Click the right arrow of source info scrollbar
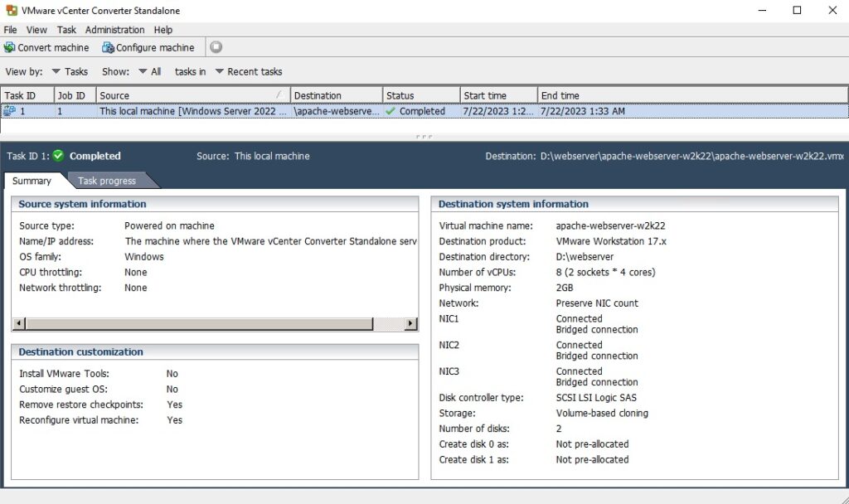Viewport: 849px width, 504px height. tap(410, 324)
